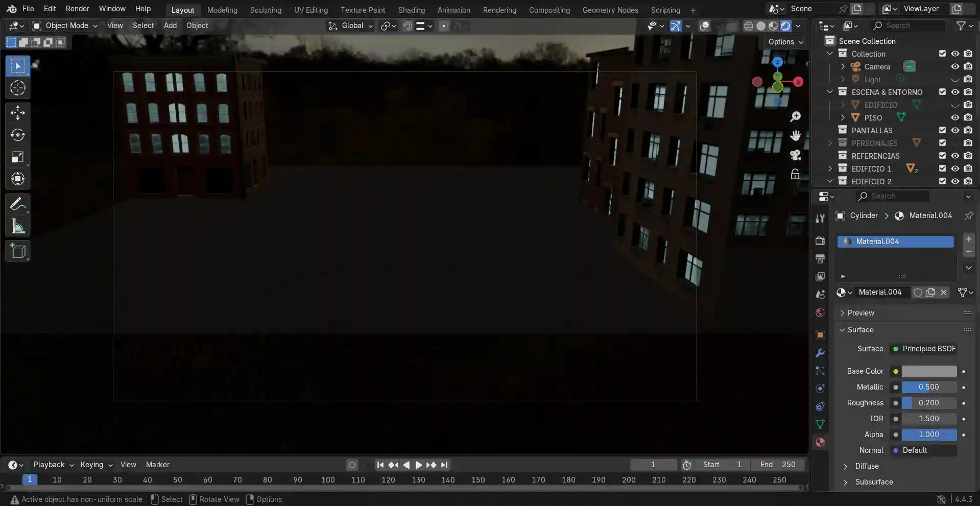980x506 pixels.
Task: Open the Physics properties tab
Action: 820,389
